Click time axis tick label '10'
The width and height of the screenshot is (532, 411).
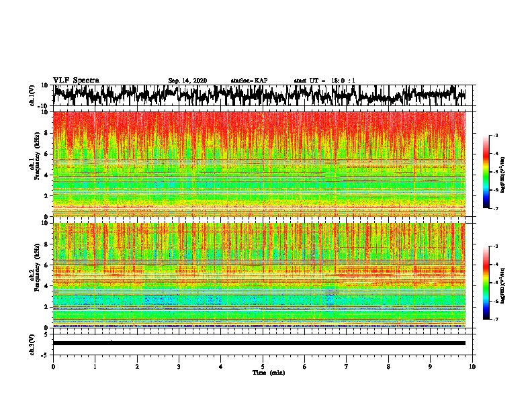pyautogui.click(x=472, y=367)
